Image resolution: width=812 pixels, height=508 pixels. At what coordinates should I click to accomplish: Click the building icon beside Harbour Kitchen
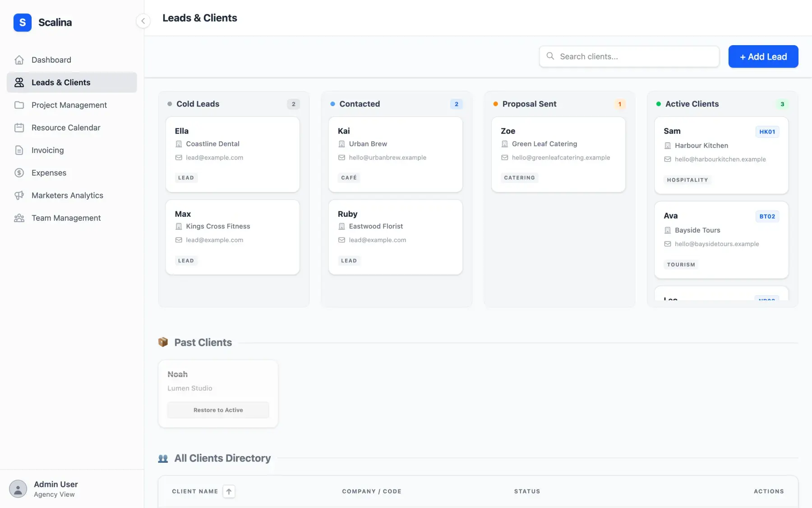coord(668,145)
